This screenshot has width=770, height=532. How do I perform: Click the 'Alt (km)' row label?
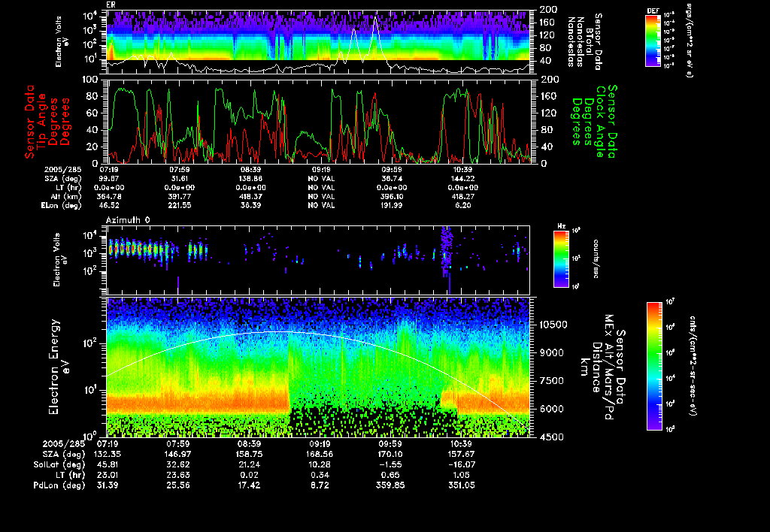click(x=66, y=196)
